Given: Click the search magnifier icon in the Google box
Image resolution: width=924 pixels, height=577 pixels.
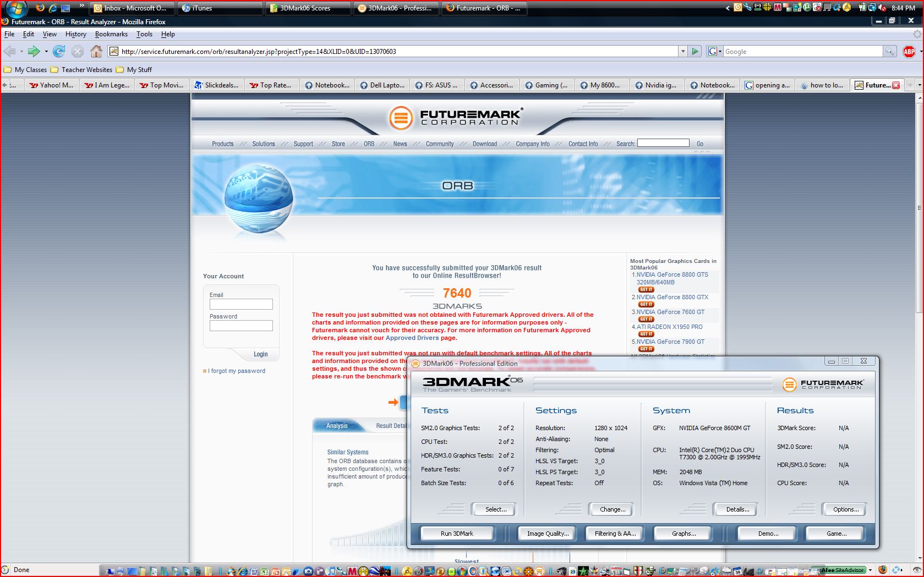Looking at the screenshot, I should pos(889,51).
